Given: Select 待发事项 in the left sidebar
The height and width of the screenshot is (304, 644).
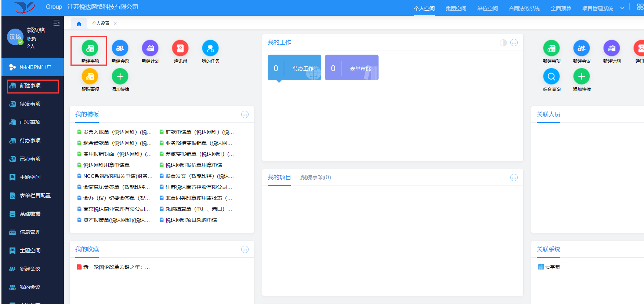Looking at the screenshot, I should tap(30, 104).
